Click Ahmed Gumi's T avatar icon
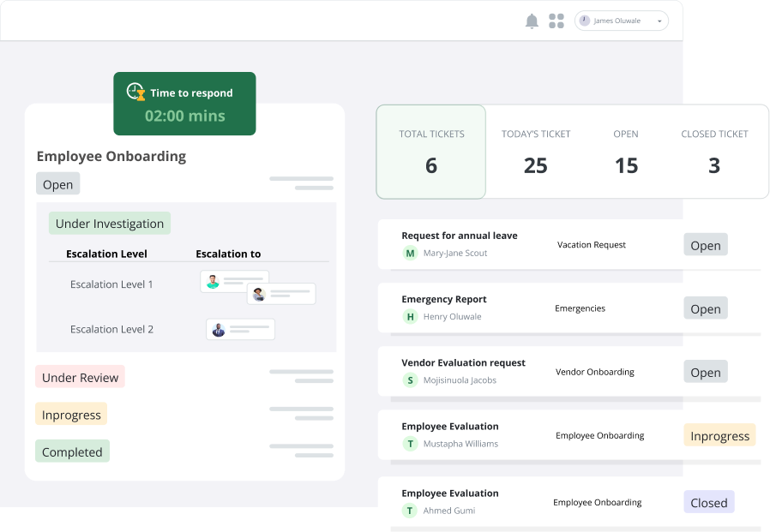This screenshot has width=770, height=532. 411,511
